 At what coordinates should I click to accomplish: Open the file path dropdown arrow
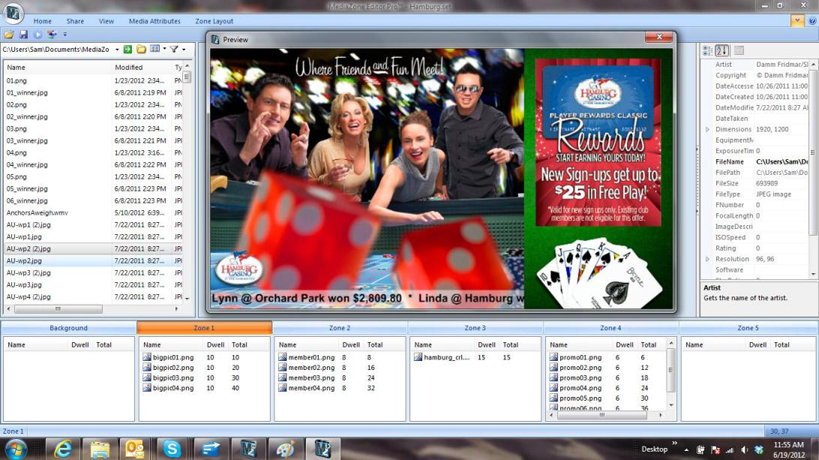coord(117,49)
